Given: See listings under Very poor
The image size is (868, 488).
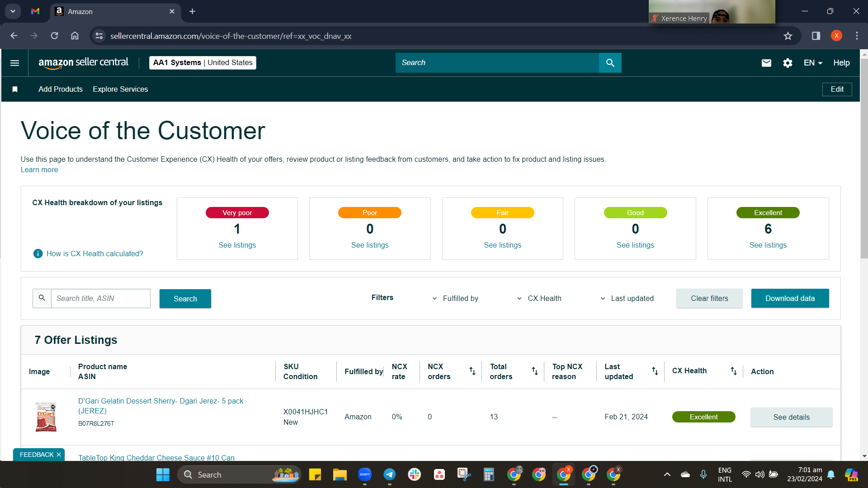Looking at the screenshot, I should pos(237,245).
